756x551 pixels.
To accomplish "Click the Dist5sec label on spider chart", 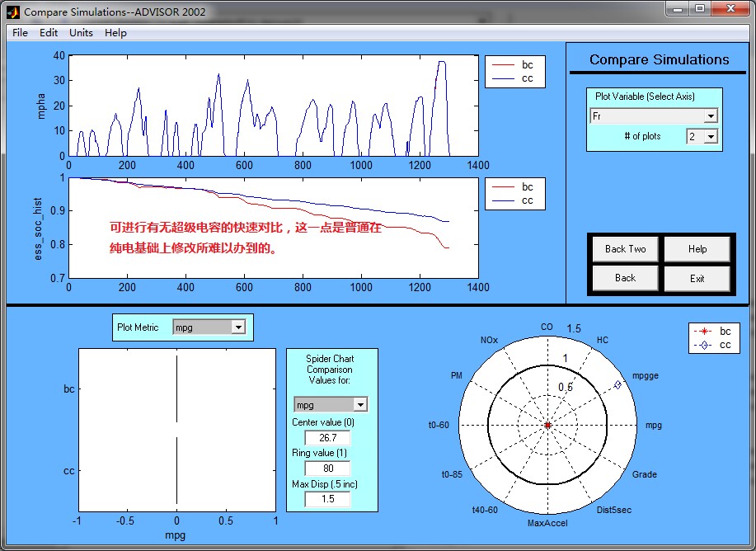I will coord(613,510).
